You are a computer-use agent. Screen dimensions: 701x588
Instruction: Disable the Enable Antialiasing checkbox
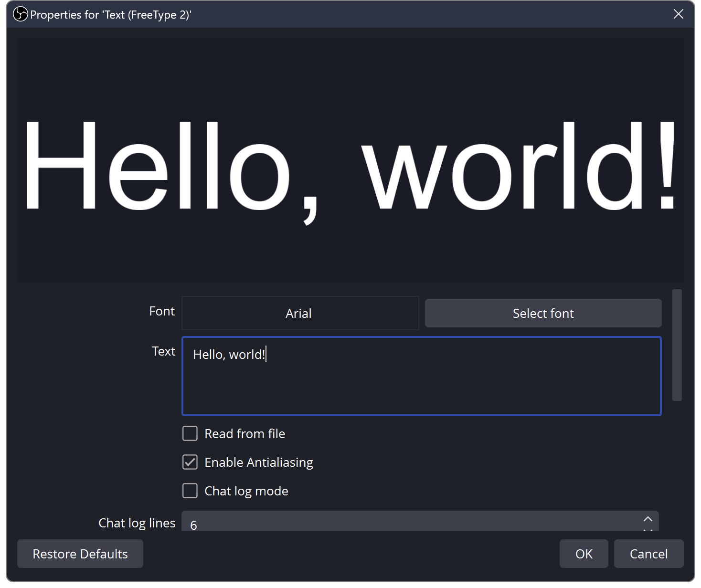coord(190,462)
